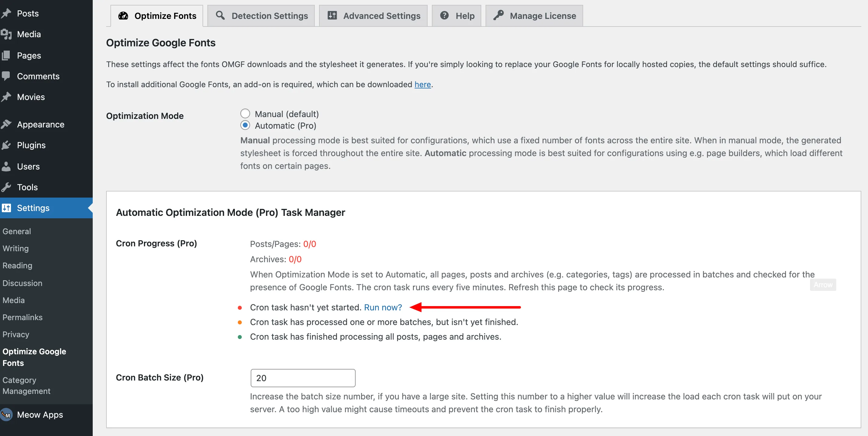Click the Cron Batch Size input field

[303, 378]
